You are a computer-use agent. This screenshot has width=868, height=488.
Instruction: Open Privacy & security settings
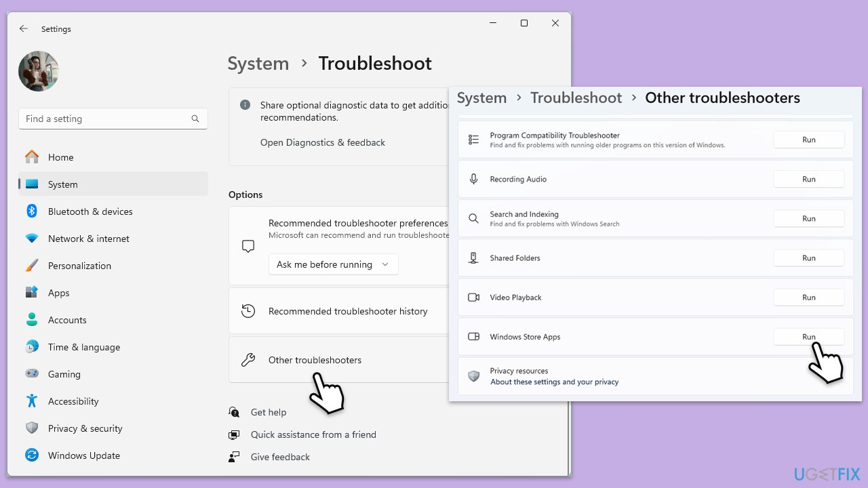tap(113, 428)
